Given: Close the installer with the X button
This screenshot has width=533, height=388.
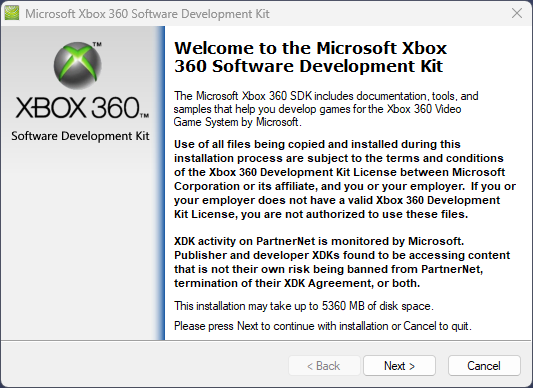Looking at the screenshot, I should [517, 13].
